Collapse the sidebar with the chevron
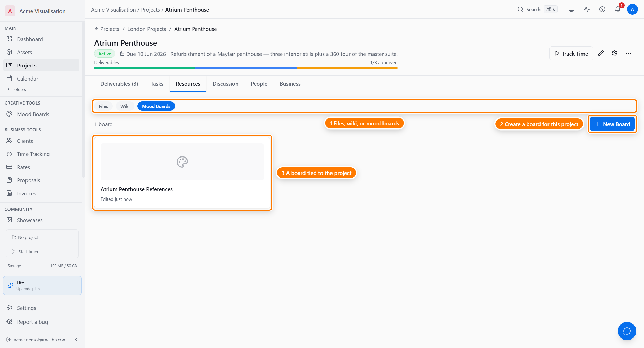644x348 pixels. point(76,340)
